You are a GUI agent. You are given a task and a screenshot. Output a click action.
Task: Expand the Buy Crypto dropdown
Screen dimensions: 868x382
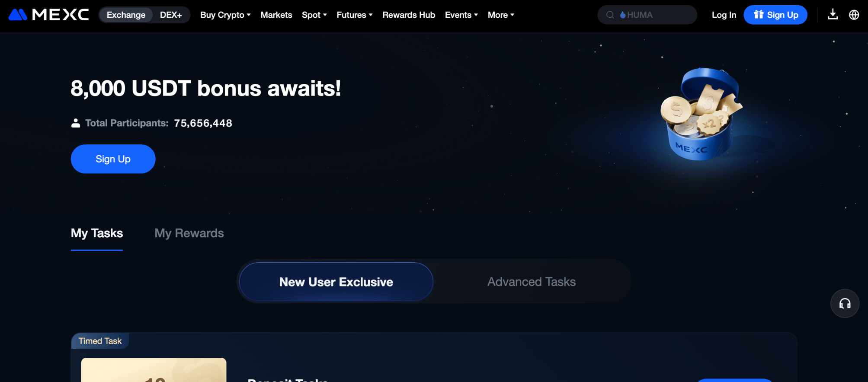(225, 15)
